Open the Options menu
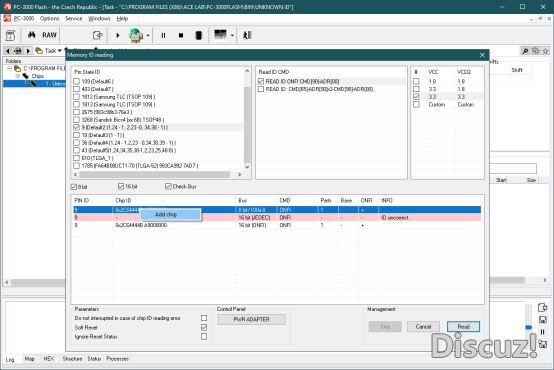The image size is (554, 370). click(x=49, y=18)
